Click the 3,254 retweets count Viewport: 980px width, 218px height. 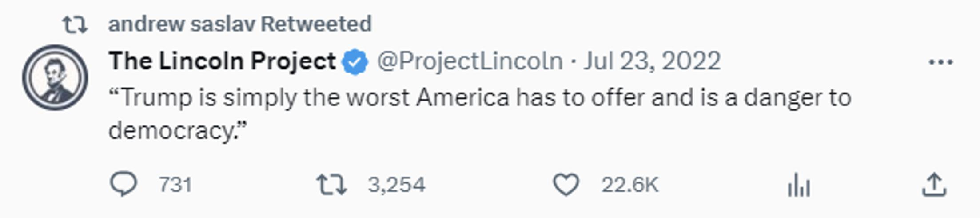[x=396, y=185]
